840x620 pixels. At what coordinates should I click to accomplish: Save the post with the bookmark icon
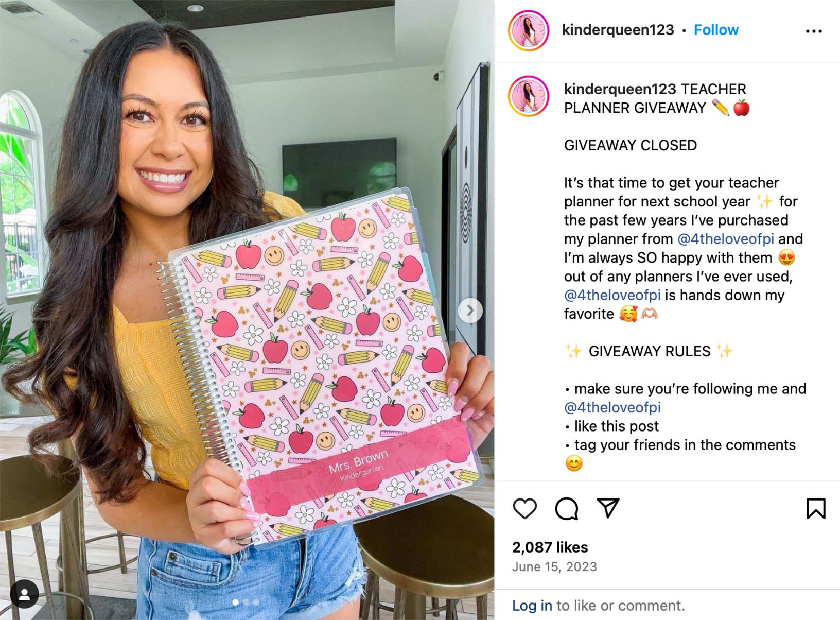(x=816, y=508)
